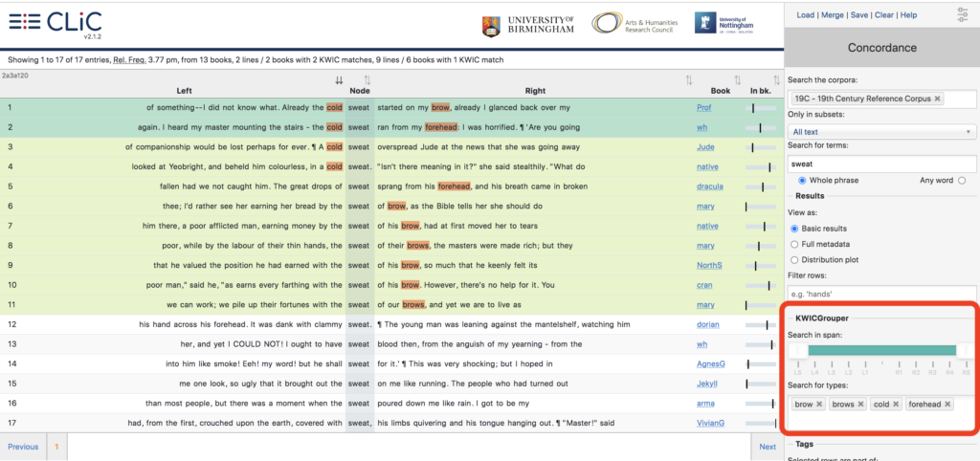980x461 pixels.
Task: Delete the 'cold' type tag
Action: tap(896, 405)
